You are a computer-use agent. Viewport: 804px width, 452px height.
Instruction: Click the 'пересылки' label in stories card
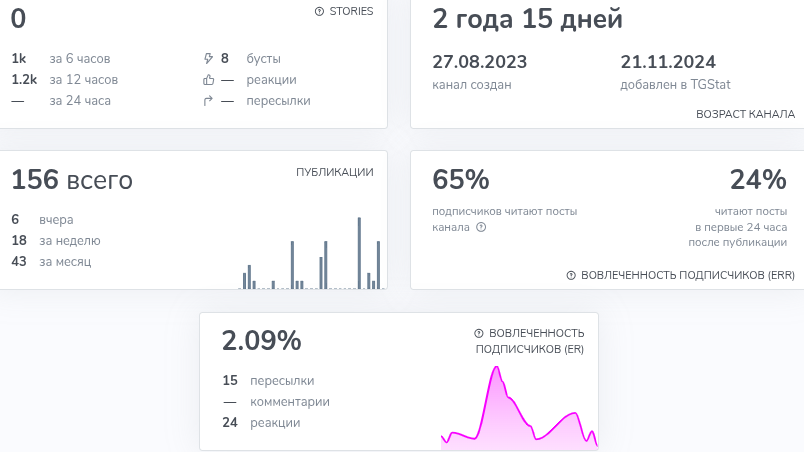coord(278,101)
